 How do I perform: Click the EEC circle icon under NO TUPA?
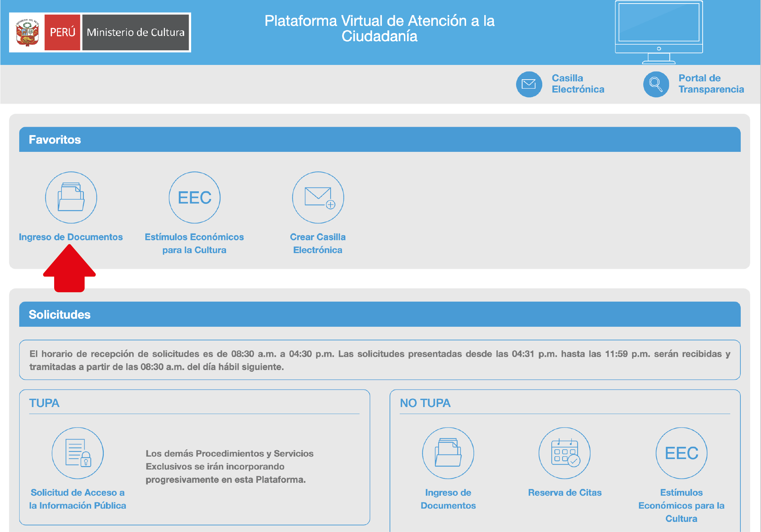tap(681, 453)
